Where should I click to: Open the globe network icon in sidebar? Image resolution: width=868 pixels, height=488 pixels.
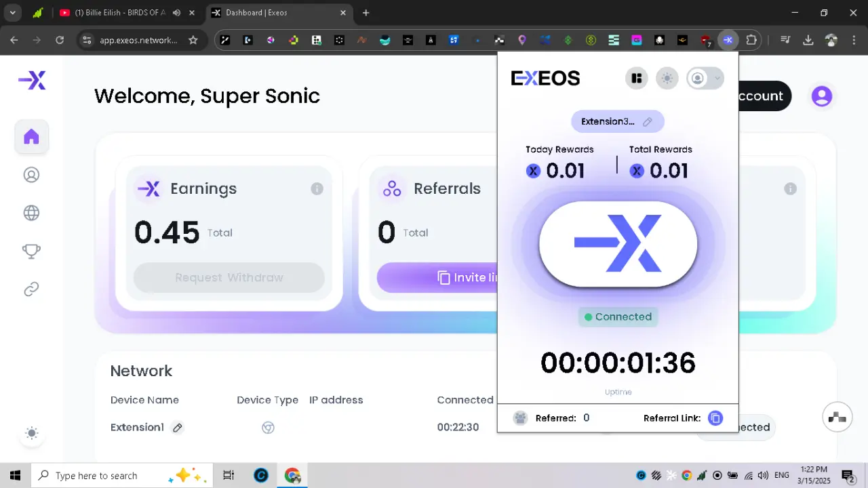[x=31, y=213]
